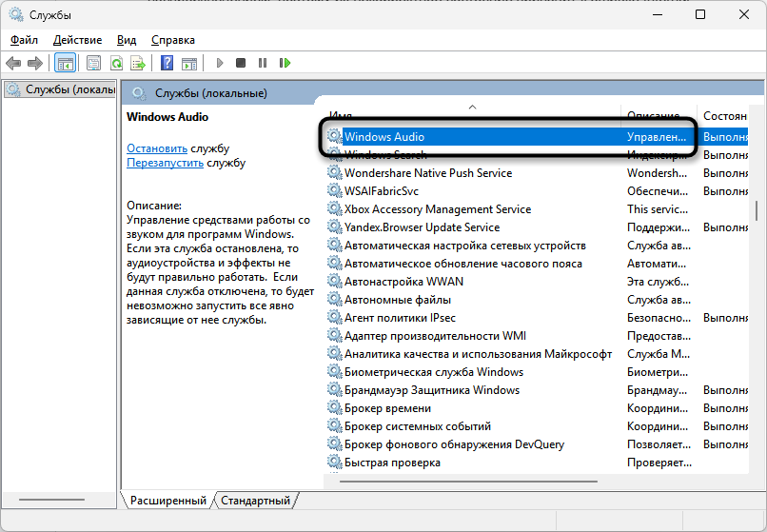Switch to the Расширенный tab
The height and width of the screenshot is (532, 767).
point(167,501)
